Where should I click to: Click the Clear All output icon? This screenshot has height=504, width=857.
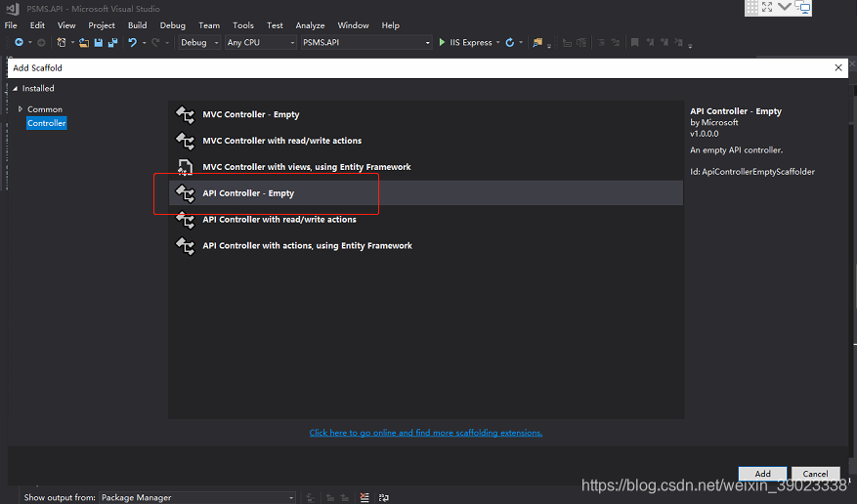pyautogui.click(x=364, y=497)
